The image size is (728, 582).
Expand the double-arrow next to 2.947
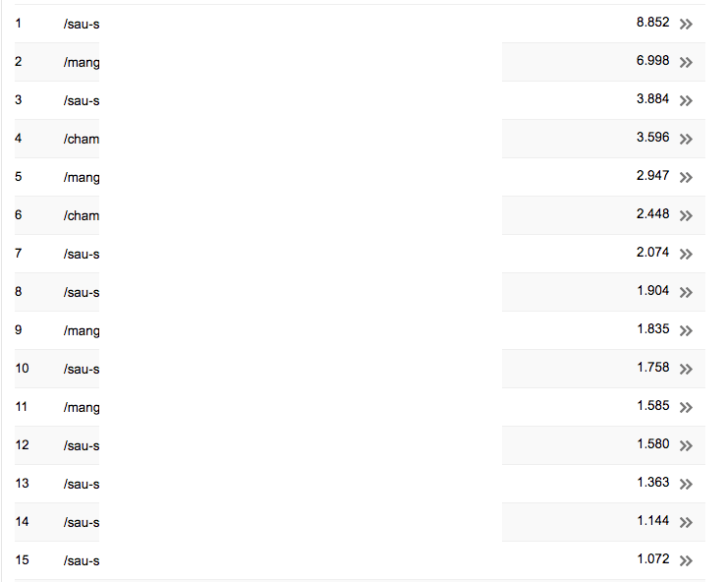686,177
